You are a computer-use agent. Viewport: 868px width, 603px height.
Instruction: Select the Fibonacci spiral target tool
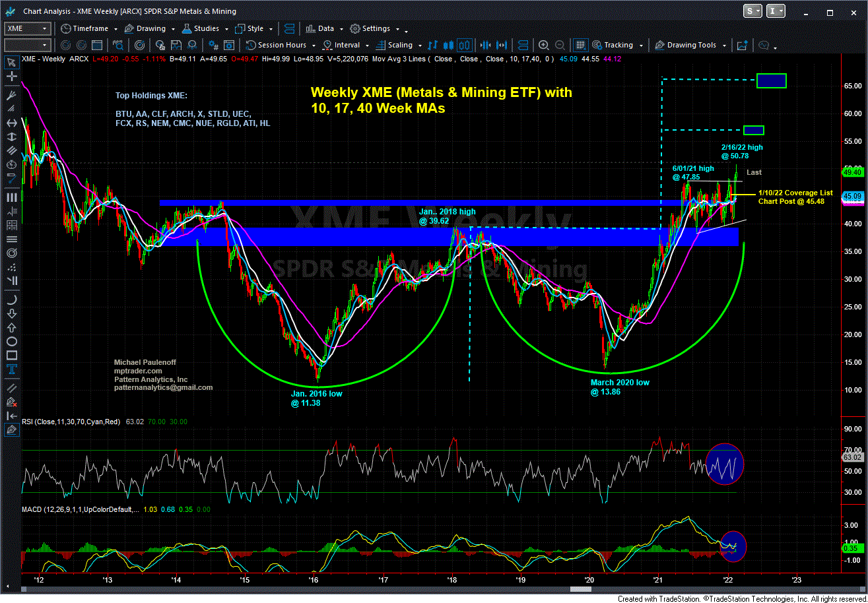point(12,253)
